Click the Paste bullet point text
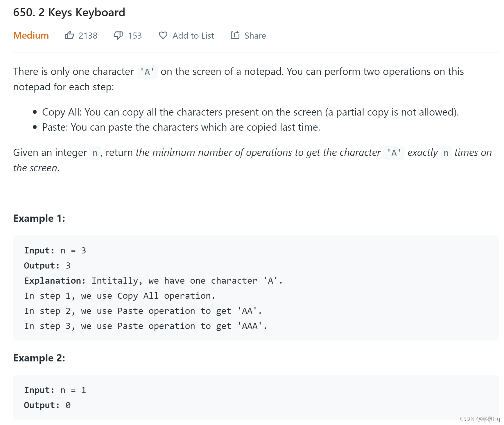This screenshot has height=425, width=504. (x=181, y=127)
